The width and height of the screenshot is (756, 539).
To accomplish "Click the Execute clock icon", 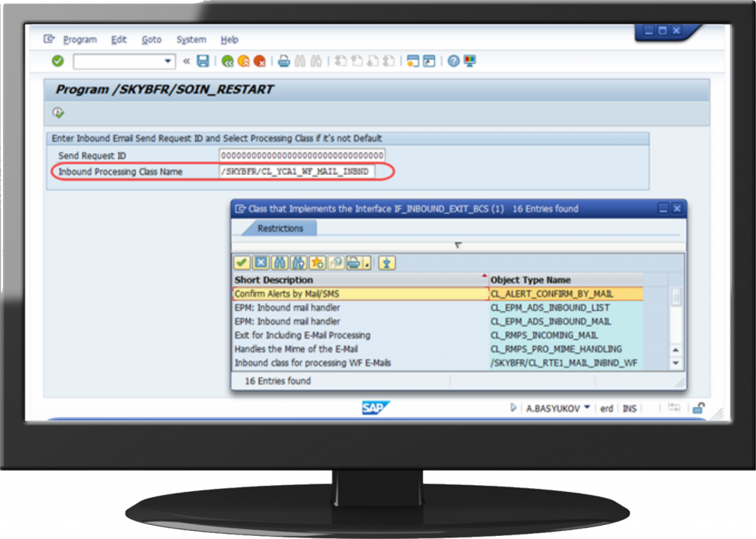I will 58,113.
